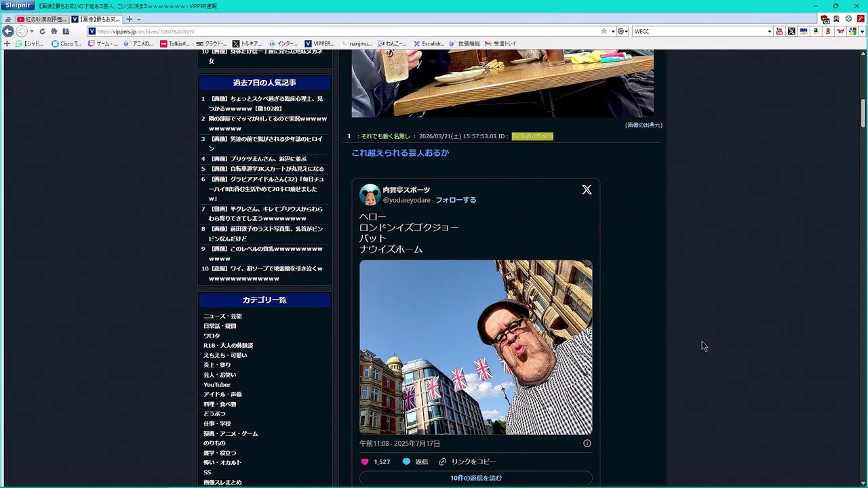Reload the current page
This screenshot has height=488, width=868.
(42, 31)
